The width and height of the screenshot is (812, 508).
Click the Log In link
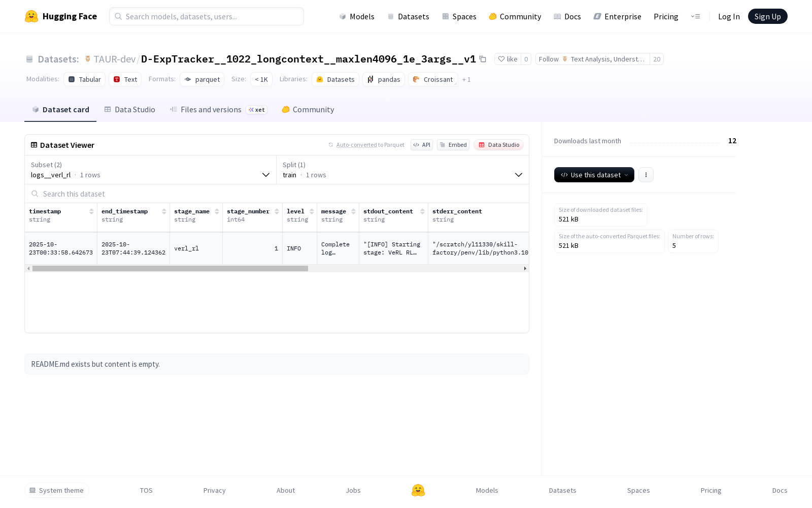pos(729,16)
